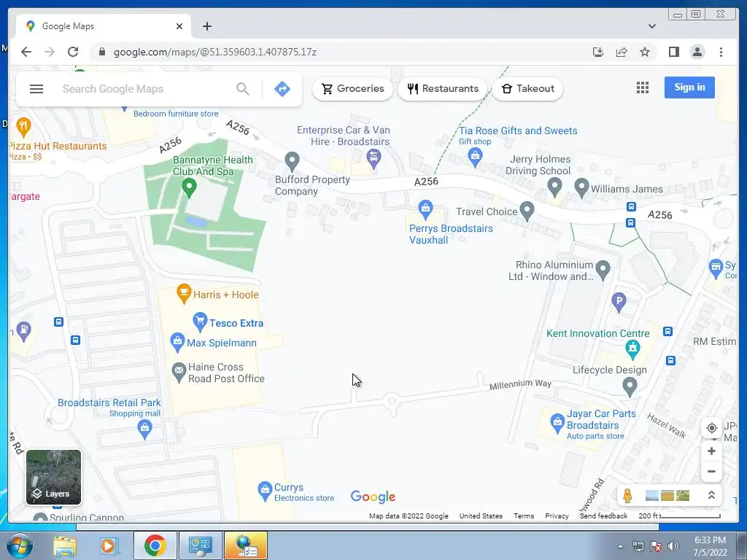
Task: Zoom out with the minus button
Action: (711, 472)
